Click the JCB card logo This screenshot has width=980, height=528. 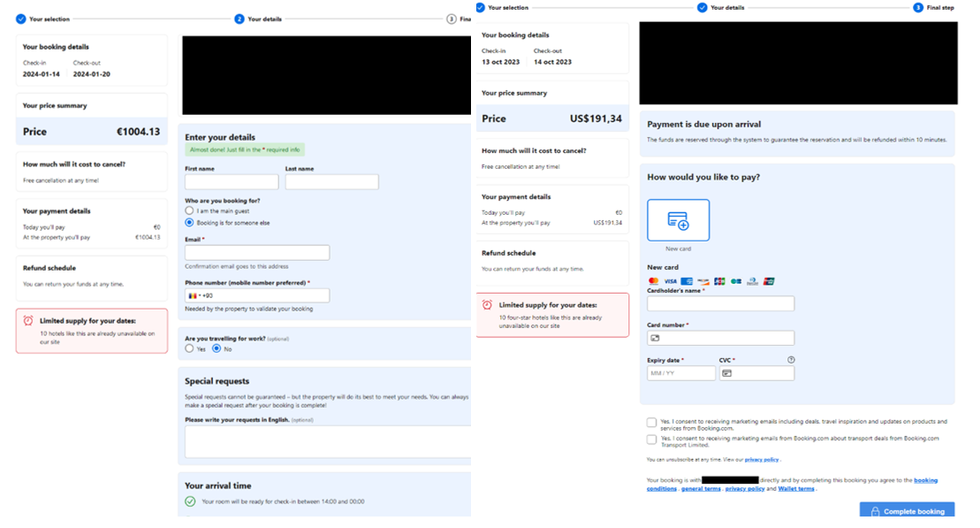coord(719,281)
